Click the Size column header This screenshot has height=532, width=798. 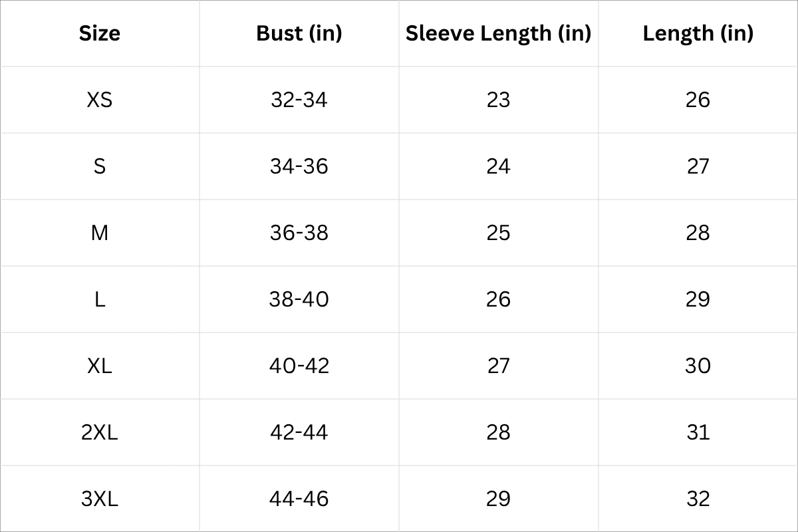[x=100, y=33]
